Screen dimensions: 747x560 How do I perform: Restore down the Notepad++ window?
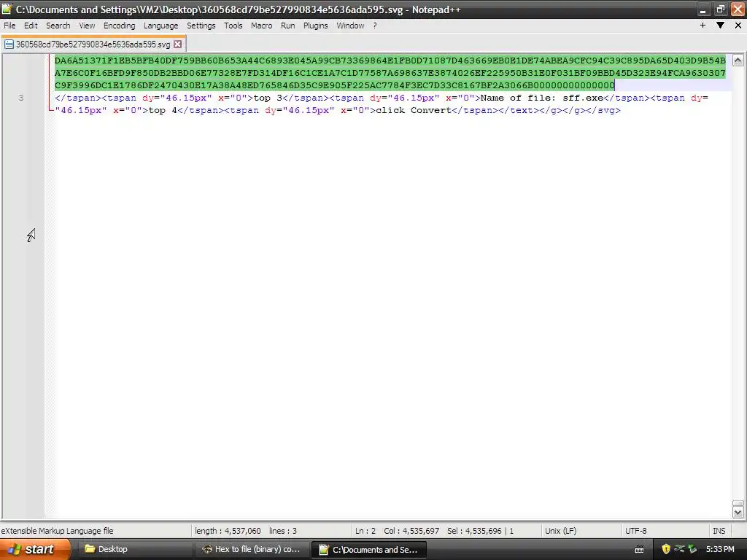(720, 9)
